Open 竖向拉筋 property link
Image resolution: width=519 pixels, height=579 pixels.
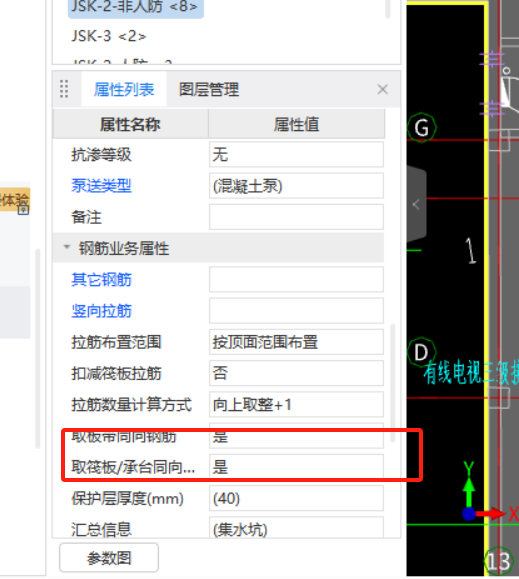[102, 311]
